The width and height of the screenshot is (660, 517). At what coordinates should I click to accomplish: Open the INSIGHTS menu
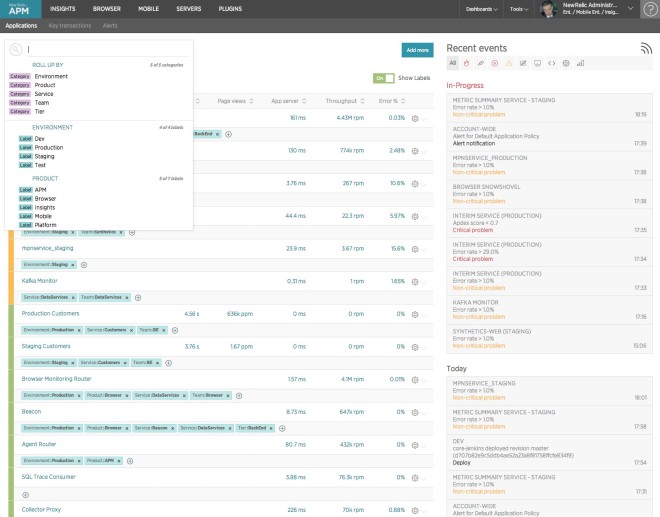pyautogui.click(x=63, y=9)
